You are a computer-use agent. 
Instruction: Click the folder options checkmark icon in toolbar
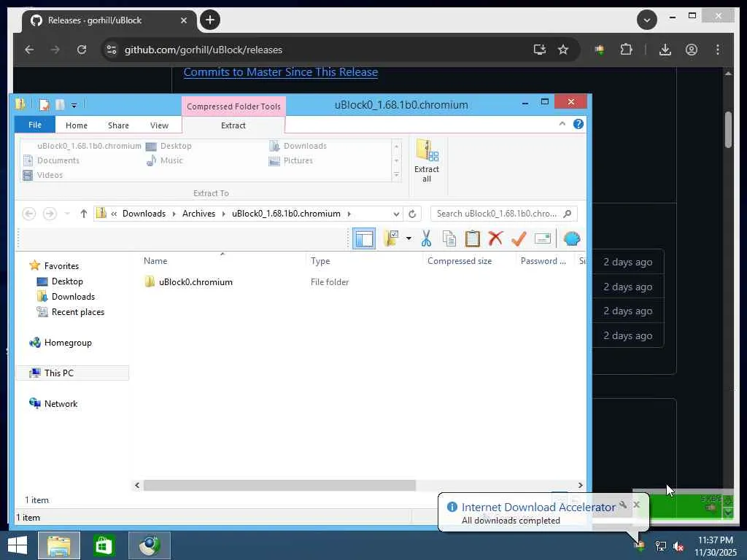391,238
